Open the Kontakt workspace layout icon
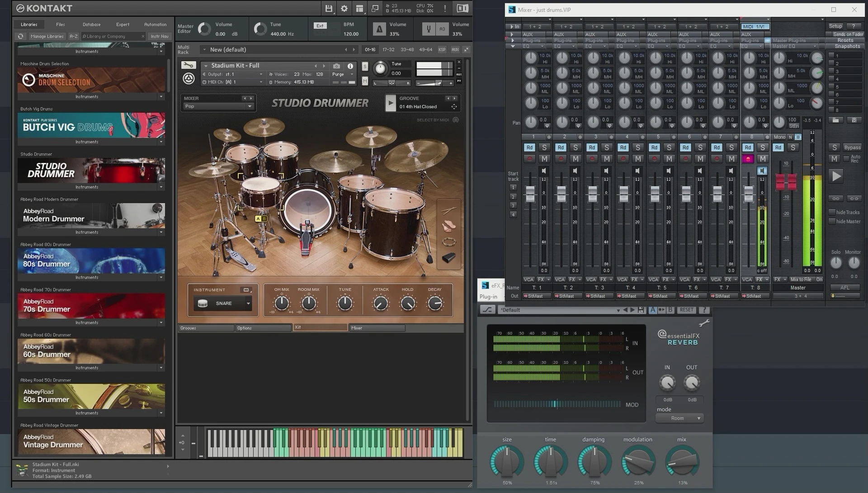 tap(359, 8)
